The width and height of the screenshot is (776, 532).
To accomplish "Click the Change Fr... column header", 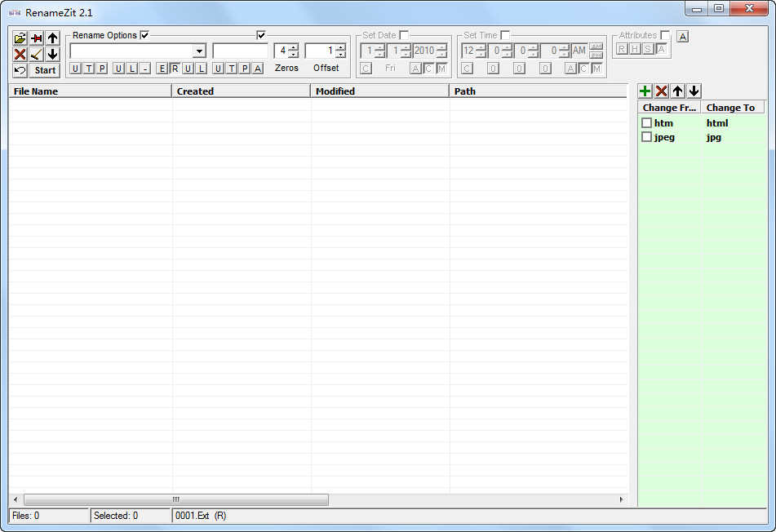I will click(669, 108).
